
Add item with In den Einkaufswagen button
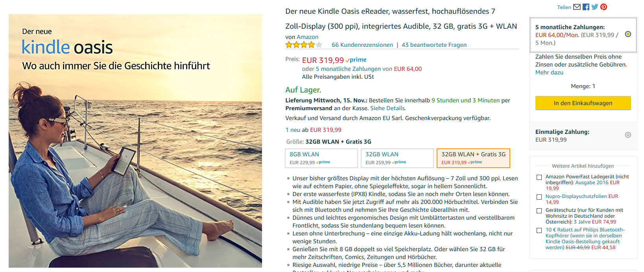(x=583, y=103)
